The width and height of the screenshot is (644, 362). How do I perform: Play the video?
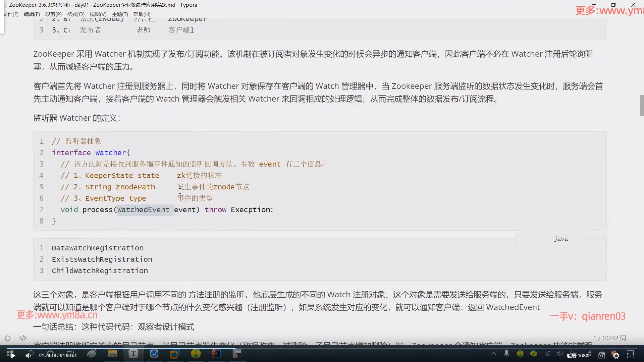click(13, 355)
